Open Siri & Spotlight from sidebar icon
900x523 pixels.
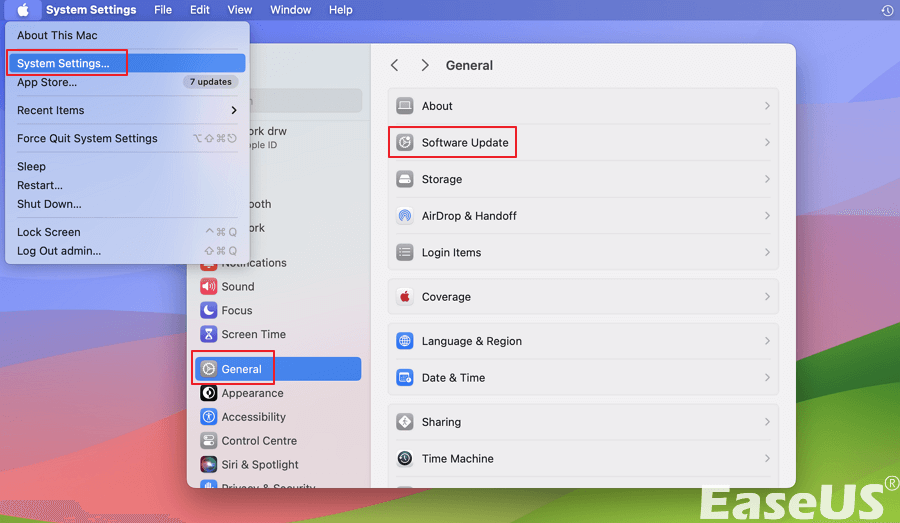(x=208, y=465)
